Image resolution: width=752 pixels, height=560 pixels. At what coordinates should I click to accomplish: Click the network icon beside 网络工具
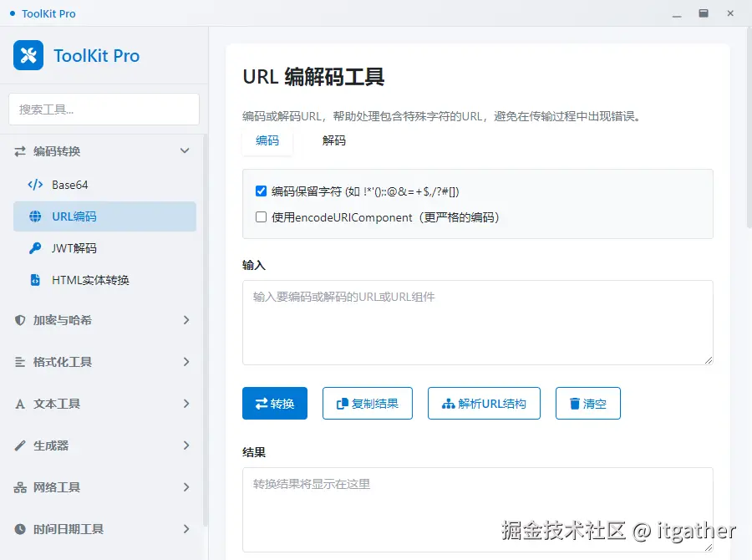(x=20, y=487)
